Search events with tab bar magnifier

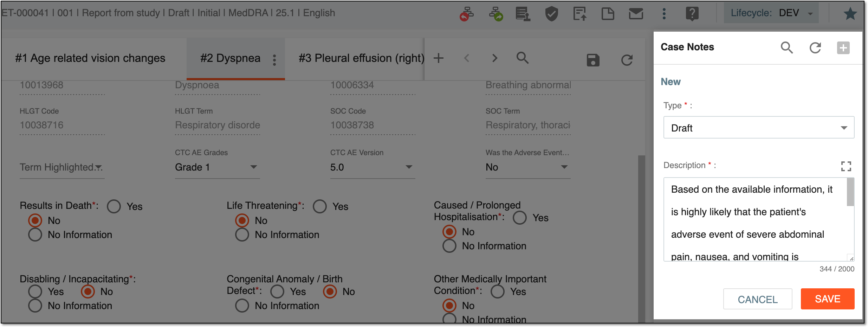click(523, 58)
